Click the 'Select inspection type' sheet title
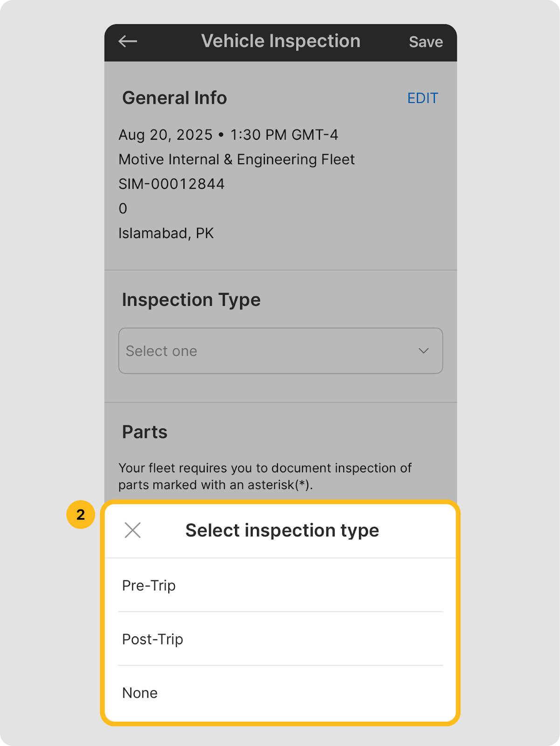The image size is (560, 746). 282,531
